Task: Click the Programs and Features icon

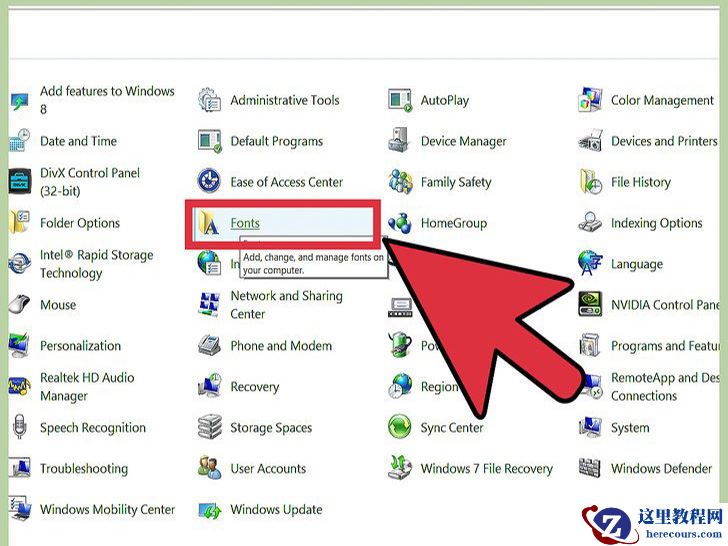Action: point(590,346)
